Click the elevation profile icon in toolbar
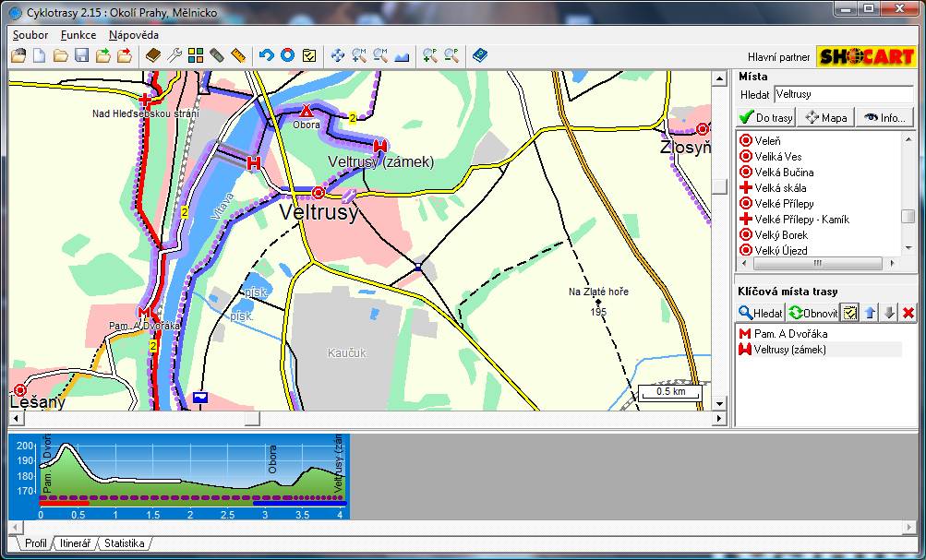 click(402, 55)
